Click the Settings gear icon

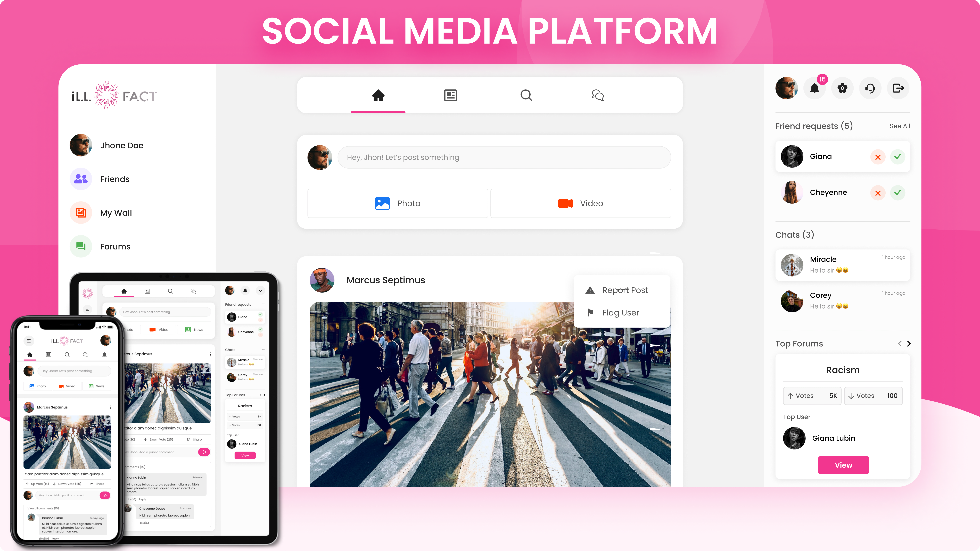tap(842, 88)
